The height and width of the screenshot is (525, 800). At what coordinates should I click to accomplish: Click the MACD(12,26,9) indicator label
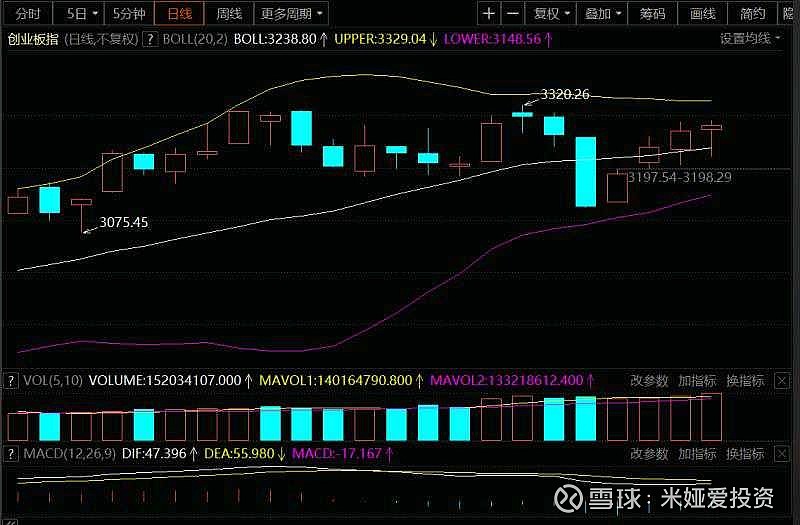[69, 454]
